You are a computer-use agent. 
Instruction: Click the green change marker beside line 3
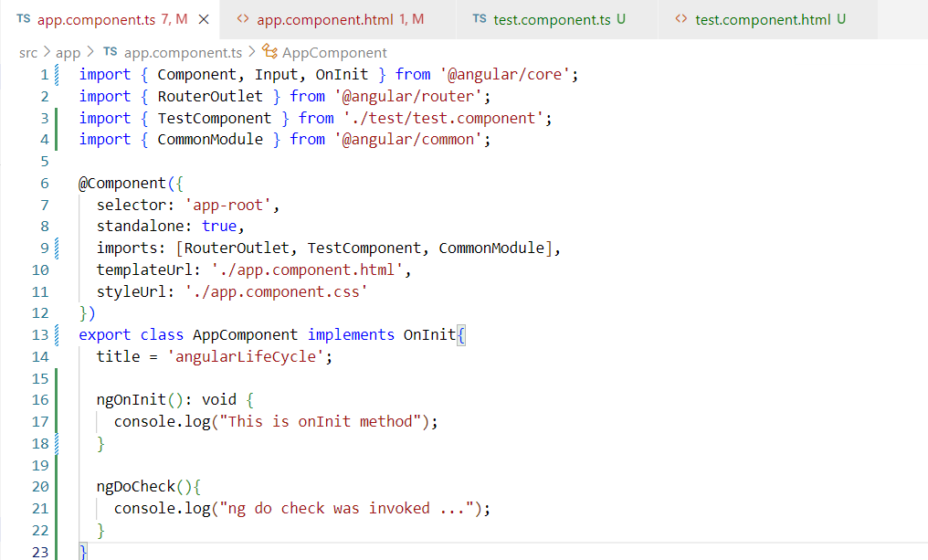tap(57, 119)
